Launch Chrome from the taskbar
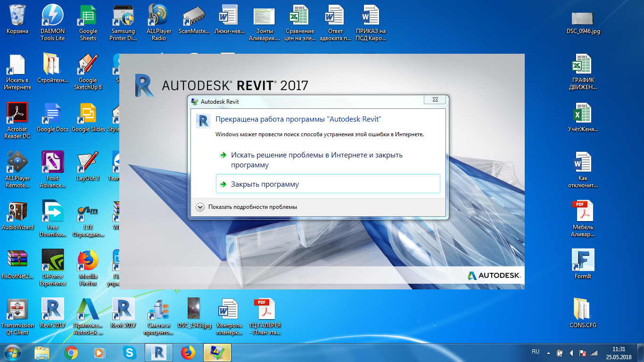The height and width of the screenshot is (362, 644). [x=71, y=352]
